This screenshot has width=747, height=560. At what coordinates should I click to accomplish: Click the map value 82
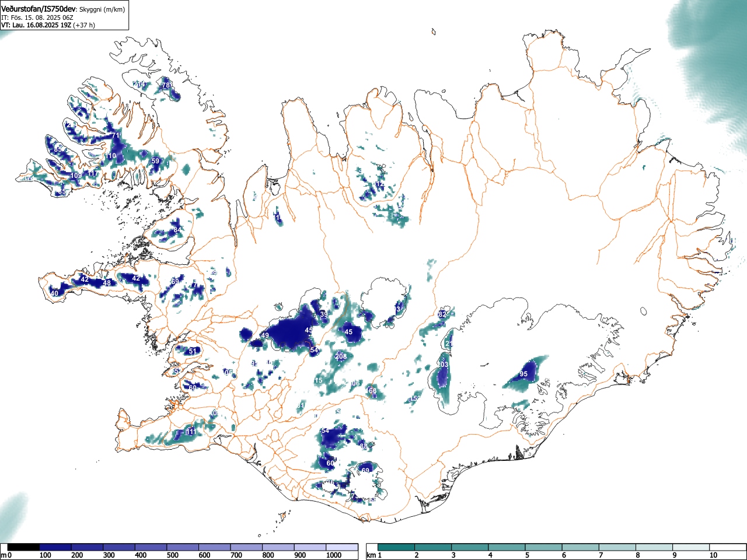click(442, 314)
